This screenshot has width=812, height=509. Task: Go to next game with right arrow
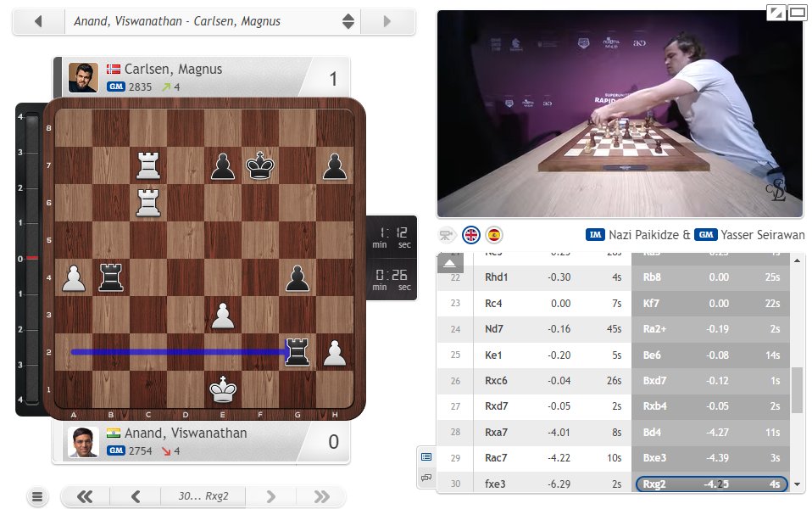387,21
